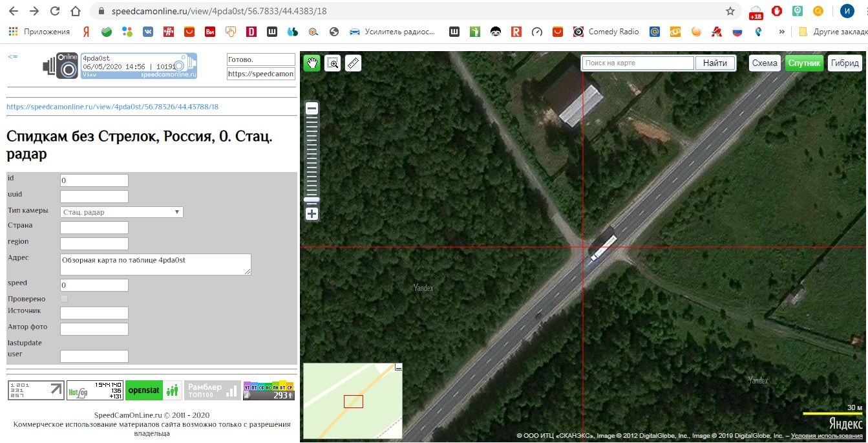Collapse the overview mini-map
Viewport: 868px width, 443px height.
click(398, 367)
